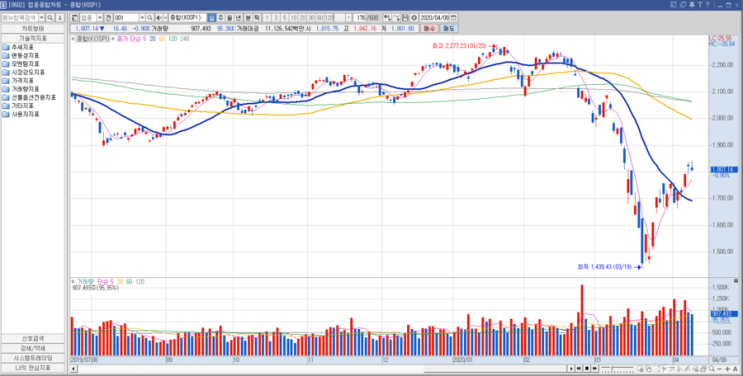
Task: Click the stop button below chart
Action: tap(587, 368)
